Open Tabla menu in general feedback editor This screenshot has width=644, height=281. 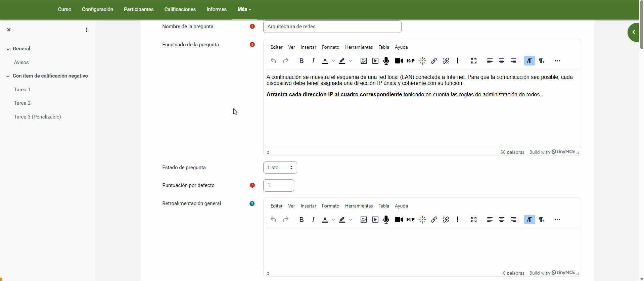[x=384, y=206]
